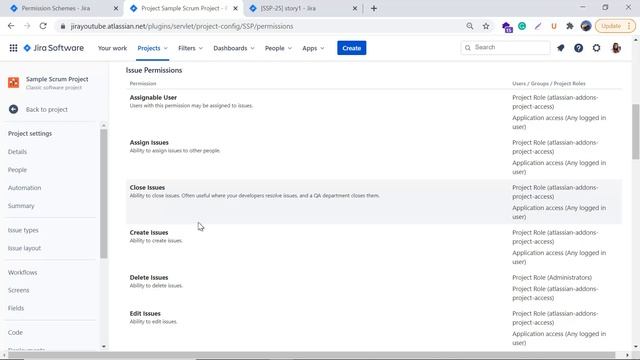Viewport: 640px width, 360px height.
Task: Close the SSP-25 story1 tab
Action: click(355, 8)
